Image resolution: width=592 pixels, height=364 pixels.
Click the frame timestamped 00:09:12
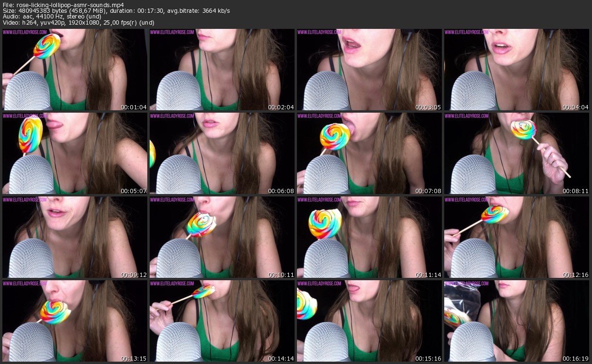(75, 237)
